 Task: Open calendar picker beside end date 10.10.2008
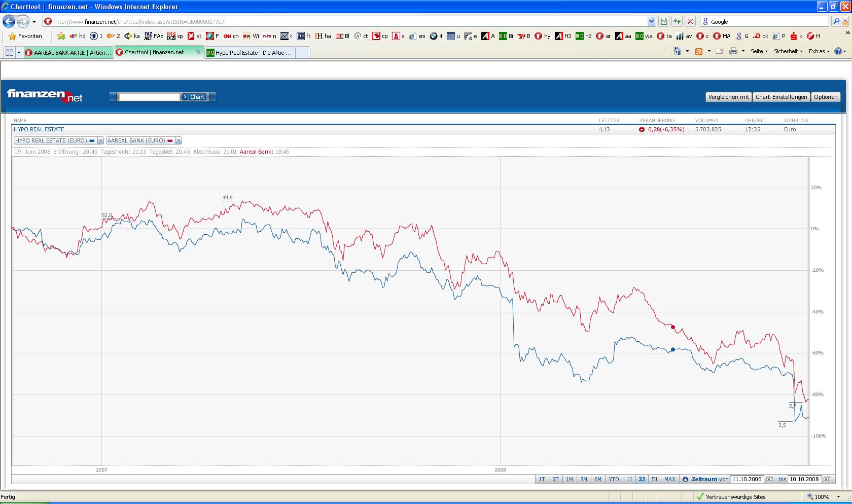[827, 480]
